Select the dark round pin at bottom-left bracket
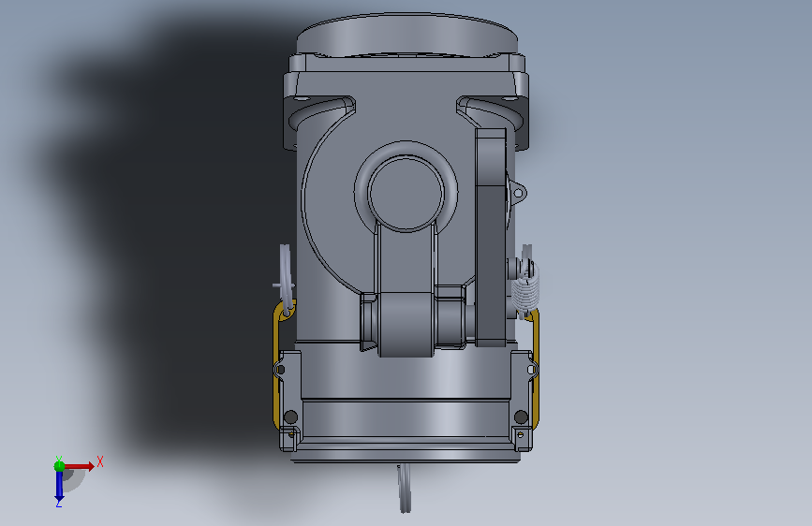The height and width of the screenshot is (526, 812). (291, 416)
